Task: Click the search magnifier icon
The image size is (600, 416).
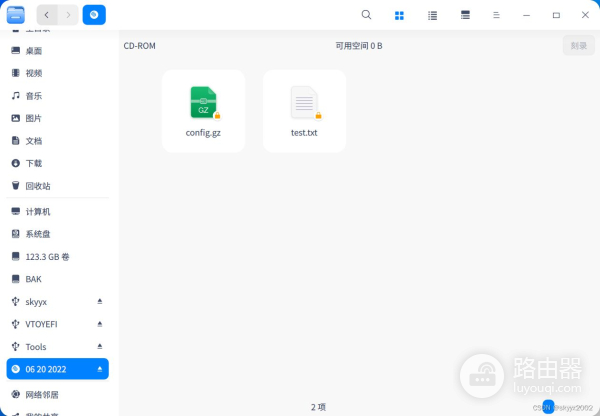Action: coord(366,15)
